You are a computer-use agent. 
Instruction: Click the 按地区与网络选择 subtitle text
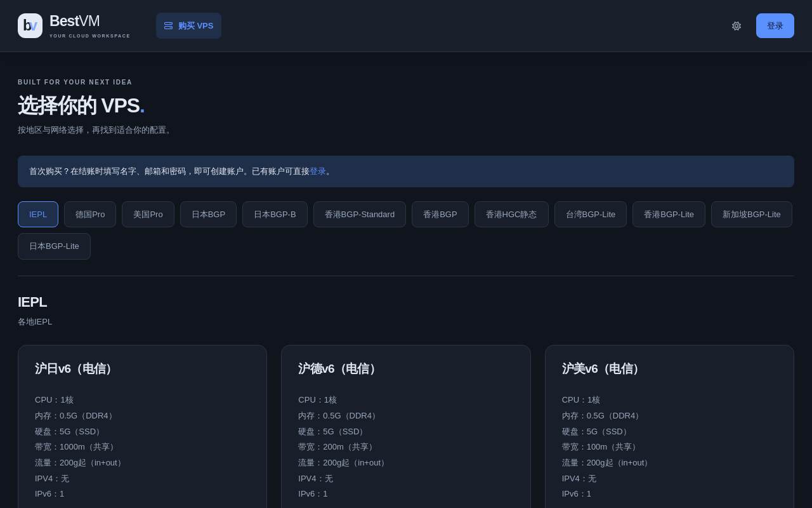pyautogui.click(x=96, y=130)
